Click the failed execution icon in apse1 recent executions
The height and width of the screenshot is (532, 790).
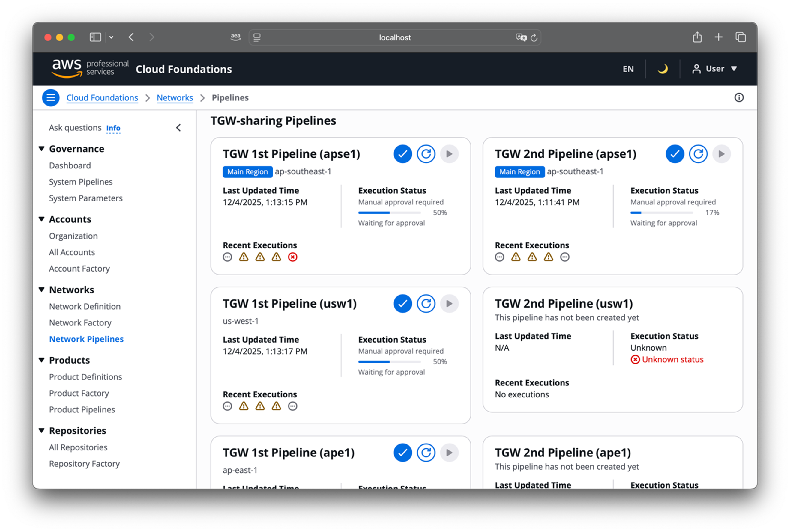click(293, 257)
